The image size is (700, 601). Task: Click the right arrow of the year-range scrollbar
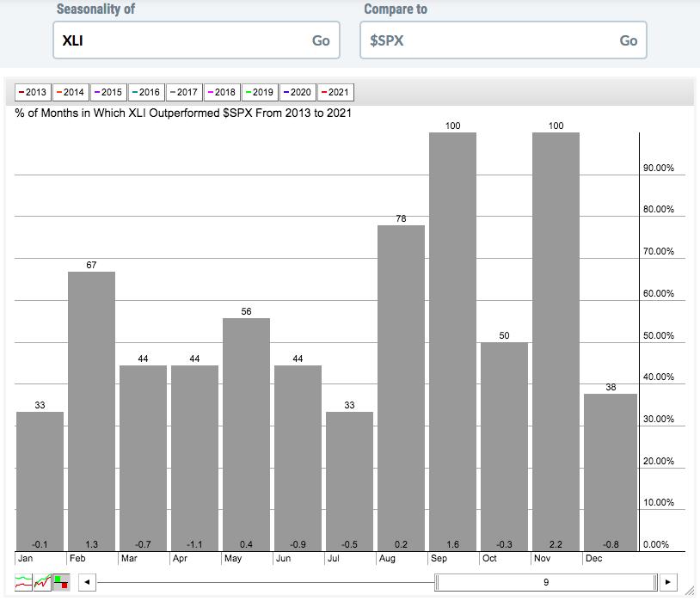click(669, 582)
